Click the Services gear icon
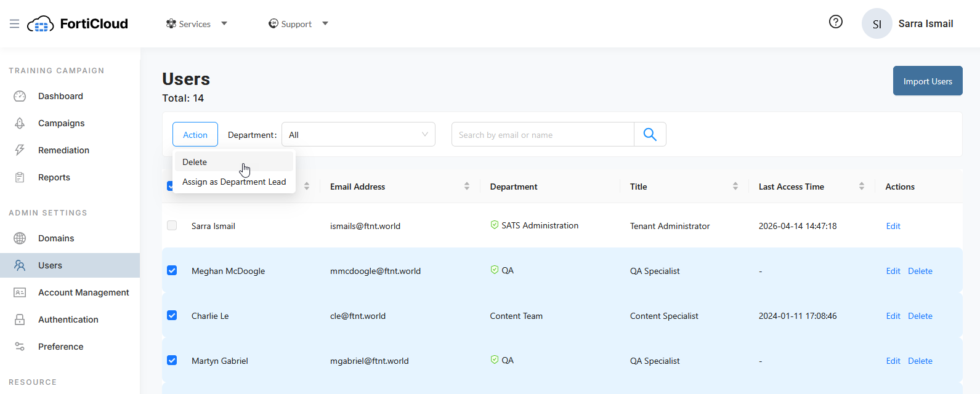The image size is (980, 394). click(171, 24)
